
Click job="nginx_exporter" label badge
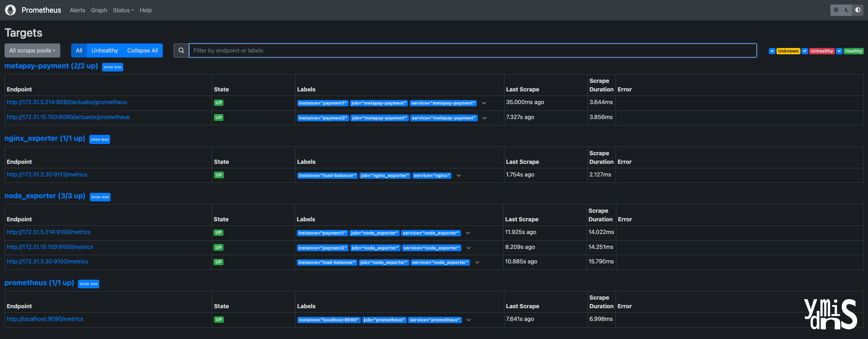click(x=385, y=176)
